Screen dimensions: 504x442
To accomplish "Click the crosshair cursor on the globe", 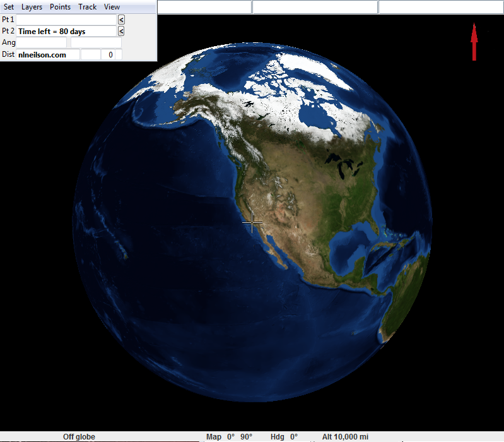I will pyautogui.click(x=252, y=222).
